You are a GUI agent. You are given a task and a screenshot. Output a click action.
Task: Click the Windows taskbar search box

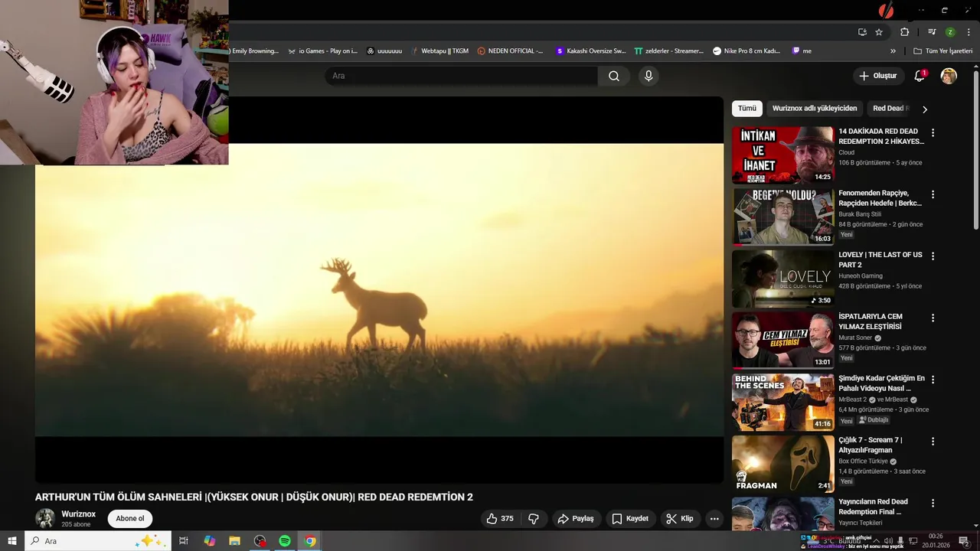click(98, 541)
